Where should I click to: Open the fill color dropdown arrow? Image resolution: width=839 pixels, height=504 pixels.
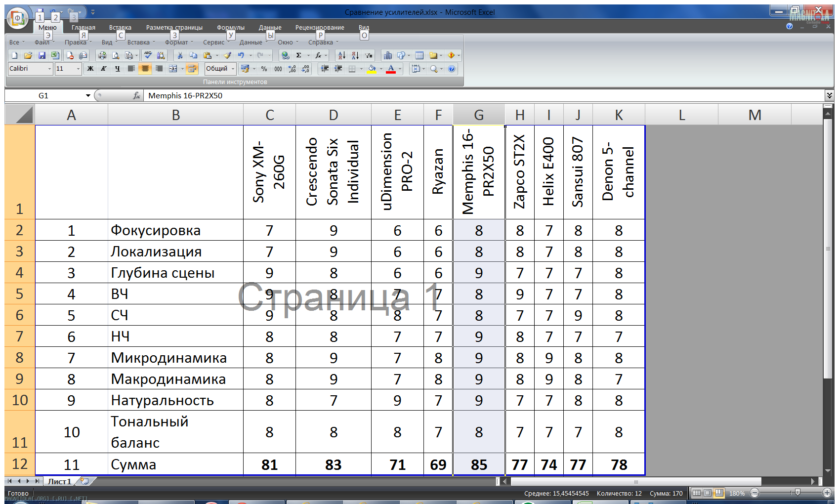click(x=380, y=69)
